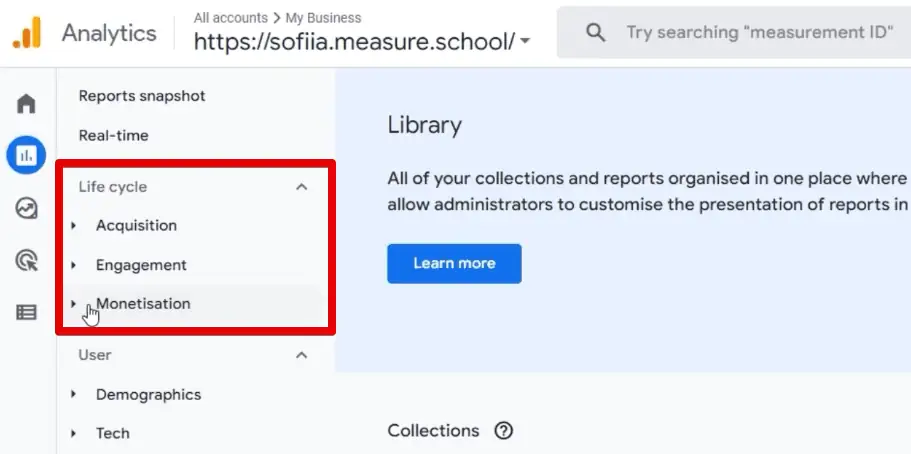
Task: Click the search magnifier icon
Action: click(596, 33)
